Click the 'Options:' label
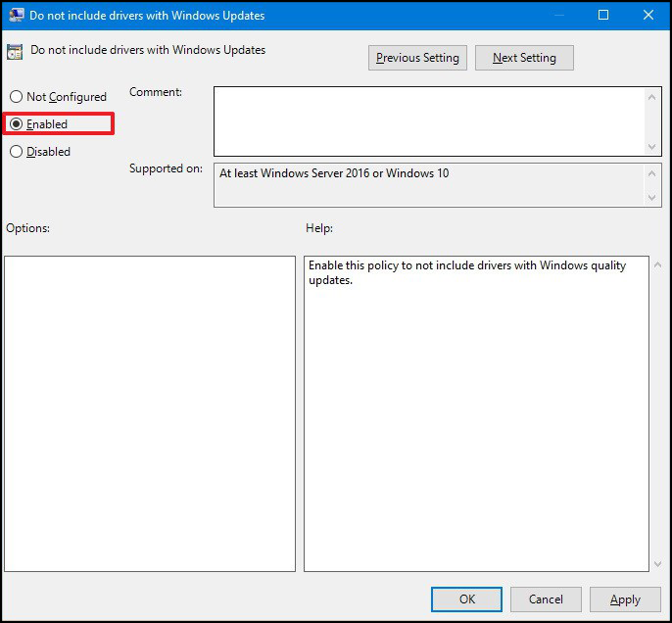 [x=27, y=228]
